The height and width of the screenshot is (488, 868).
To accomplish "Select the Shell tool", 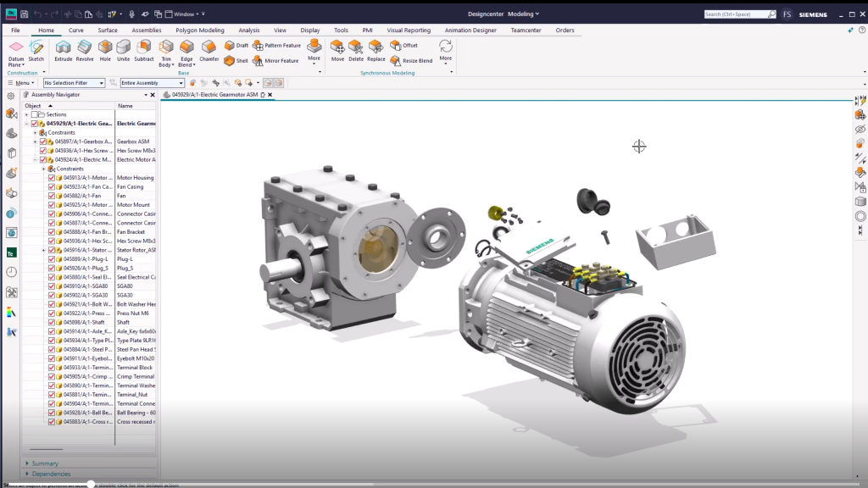I will tap(236, 60).
